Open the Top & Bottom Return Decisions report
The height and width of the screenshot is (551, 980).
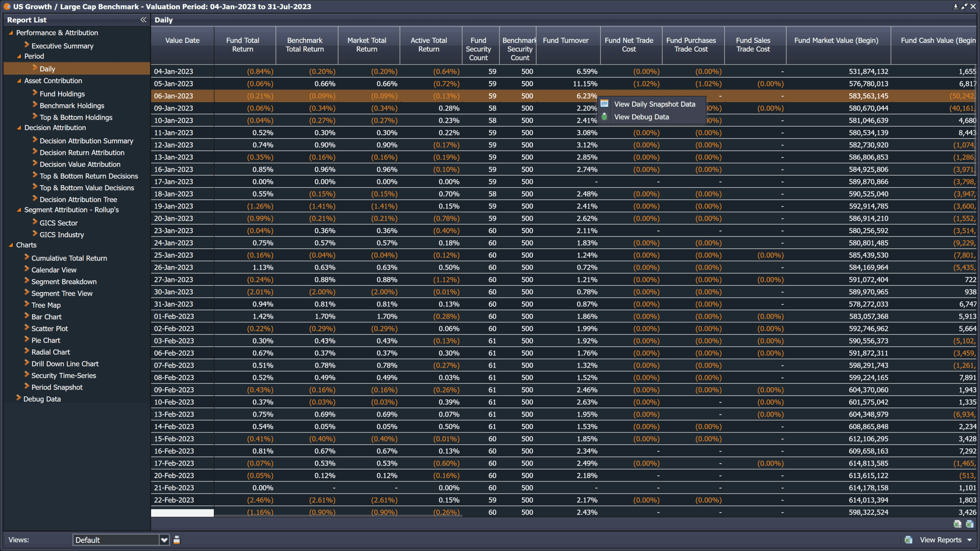(88, 176)
